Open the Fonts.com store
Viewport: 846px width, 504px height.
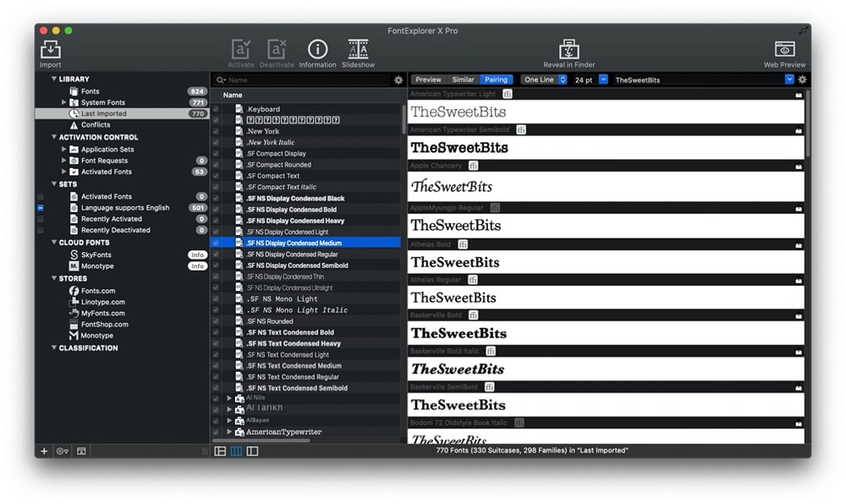coord(97,291)
